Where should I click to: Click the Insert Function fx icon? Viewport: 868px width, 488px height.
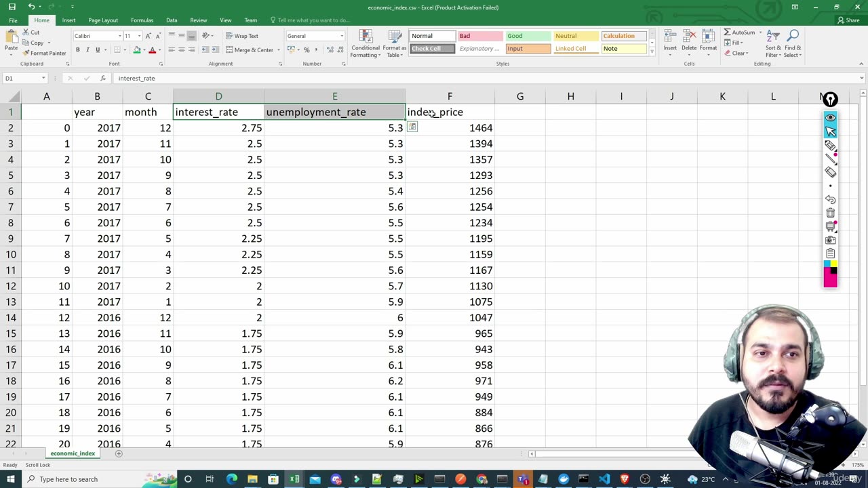coord(102,78)
